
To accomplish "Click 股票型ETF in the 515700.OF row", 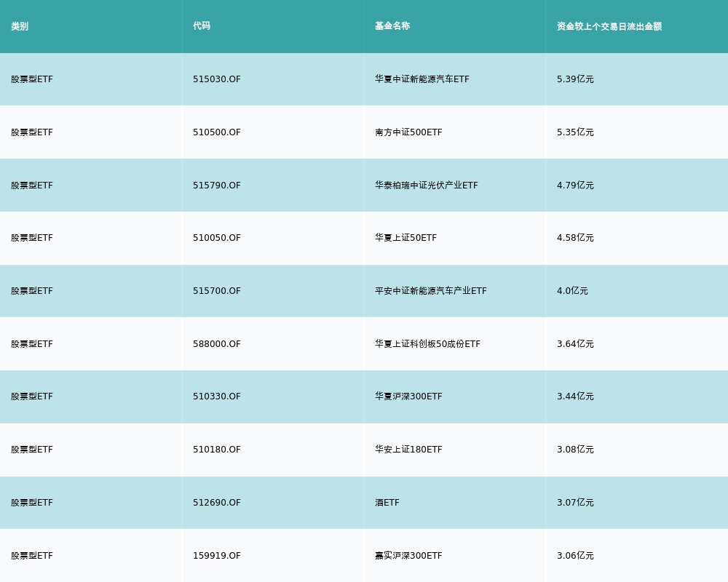I will tap(32, 290).
